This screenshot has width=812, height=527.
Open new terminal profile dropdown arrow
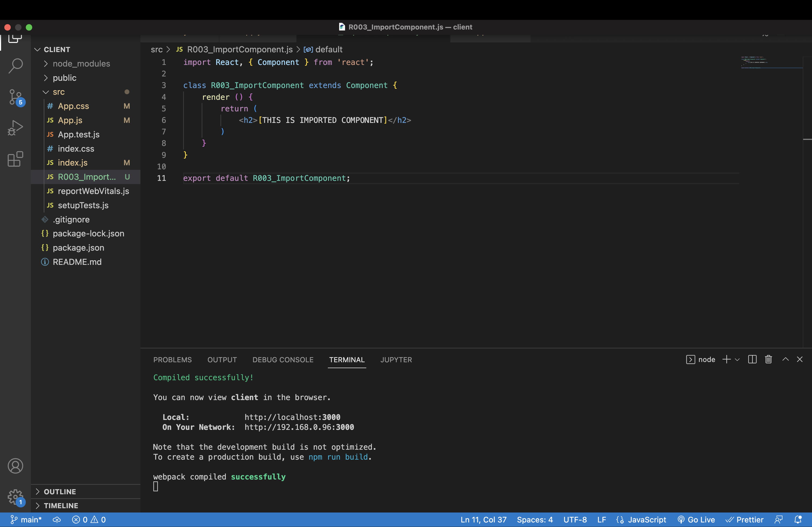click(737, 360)
